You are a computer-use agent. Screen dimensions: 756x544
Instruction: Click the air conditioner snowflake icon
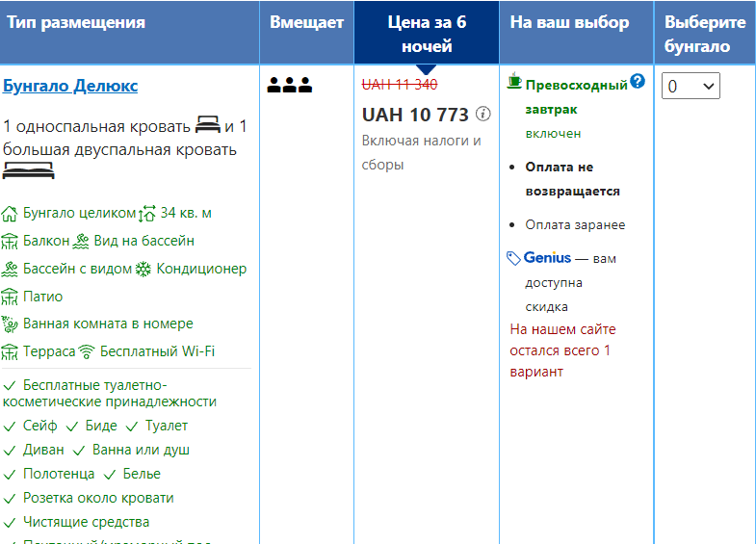[x=143, y=270]
